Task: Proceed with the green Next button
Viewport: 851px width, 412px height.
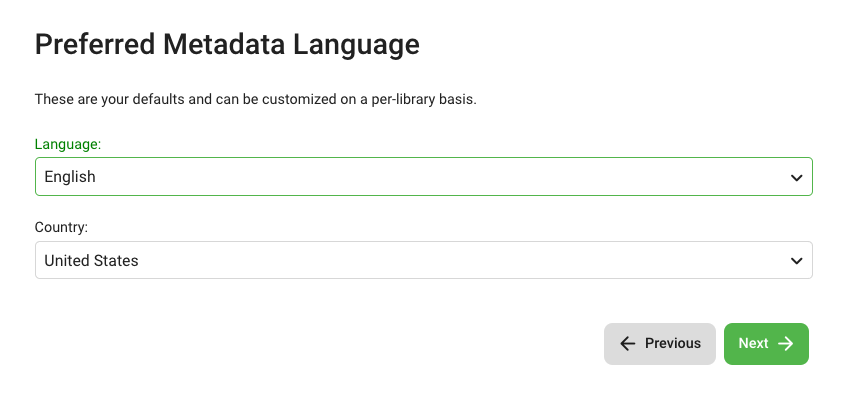Action: tap(765, 344)
